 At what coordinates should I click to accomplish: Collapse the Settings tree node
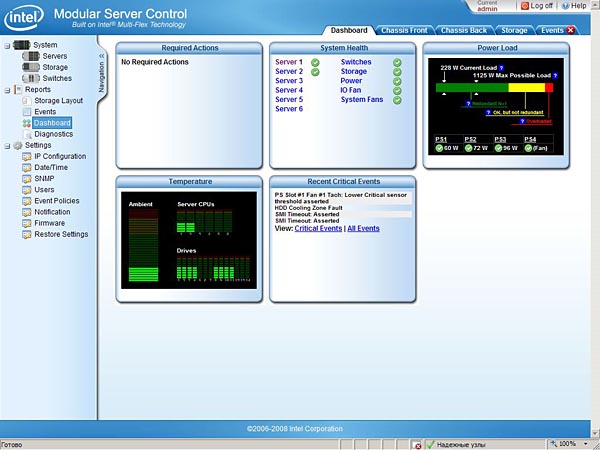7,145
